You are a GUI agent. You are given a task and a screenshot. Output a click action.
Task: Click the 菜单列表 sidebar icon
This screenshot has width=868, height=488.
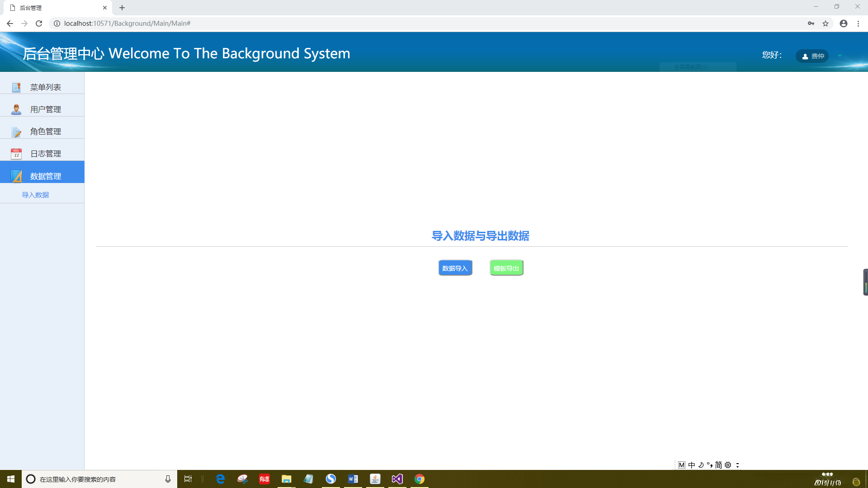(x=16, y=87)
